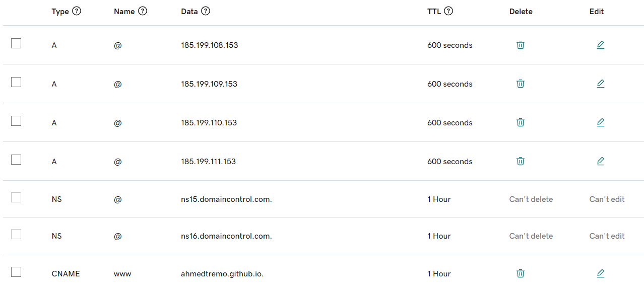Screen dimensions: 644x292
Task: Edit the A record 185.199.110.153
Action: (x=600, y=122)
